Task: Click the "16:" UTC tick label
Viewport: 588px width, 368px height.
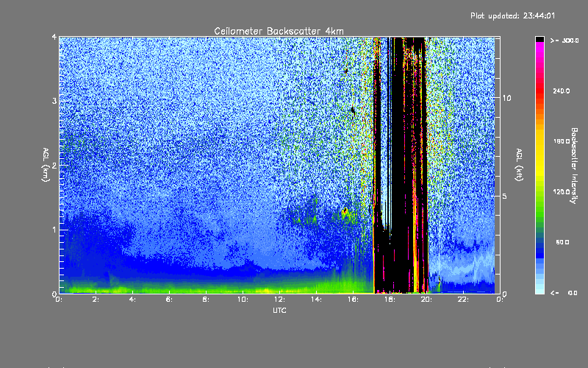Action: click(x=354, y=300)
